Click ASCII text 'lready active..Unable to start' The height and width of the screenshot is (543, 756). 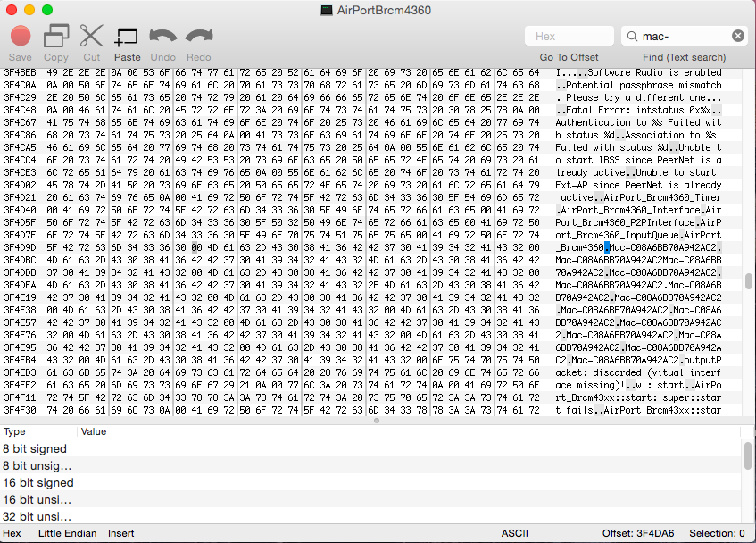[x=636, y=172]
